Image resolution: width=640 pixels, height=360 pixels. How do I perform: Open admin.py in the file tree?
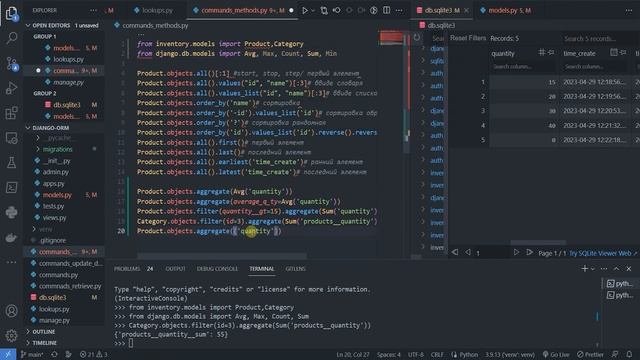pos(56,172)
